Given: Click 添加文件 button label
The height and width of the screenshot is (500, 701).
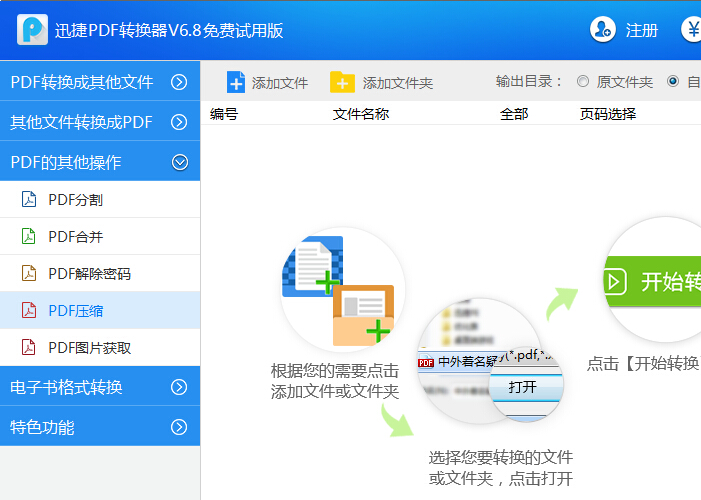Looking at the screenshot, I should click(280, 83).
